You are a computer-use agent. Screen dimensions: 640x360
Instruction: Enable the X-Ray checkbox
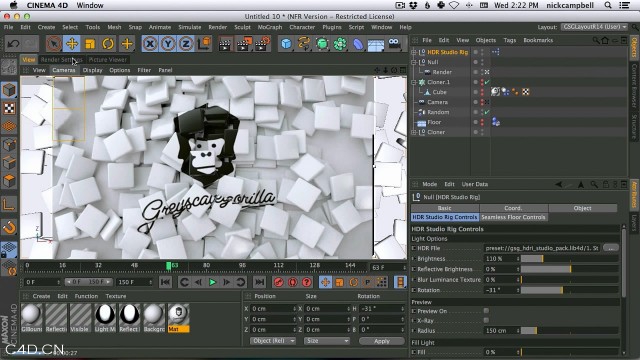pyautogui.click(x=486, y=320)
